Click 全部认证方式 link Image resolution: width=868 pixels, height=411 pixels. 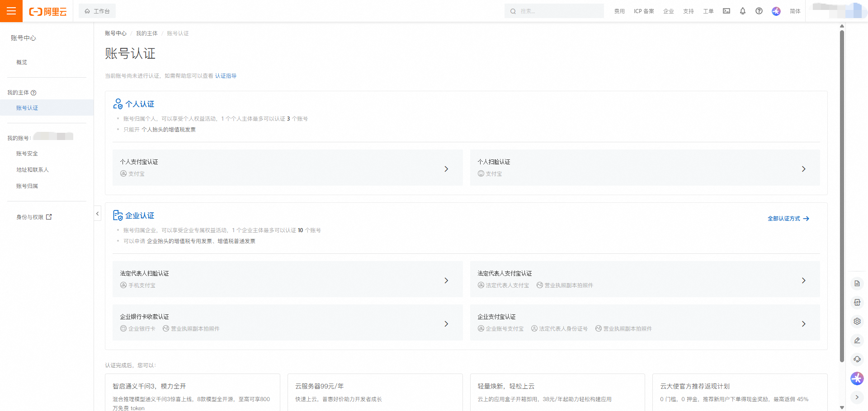click(x=788, y=219)
